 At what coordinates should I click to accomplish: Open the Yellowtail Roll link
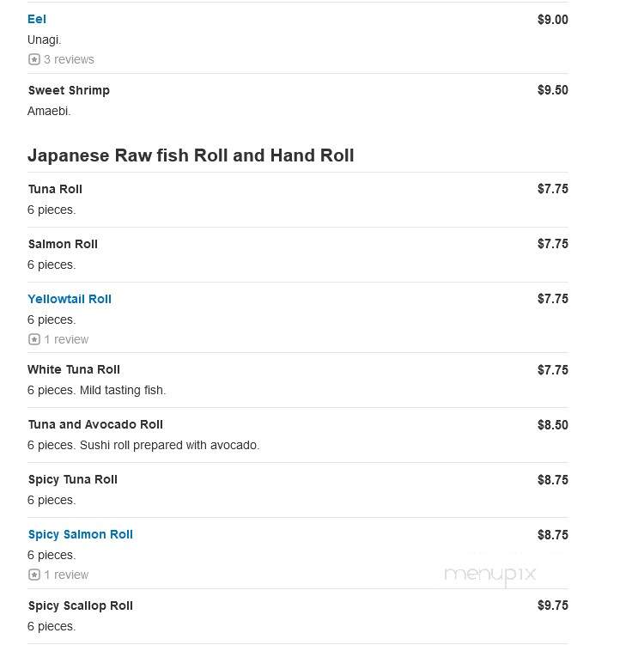[70, 299]
